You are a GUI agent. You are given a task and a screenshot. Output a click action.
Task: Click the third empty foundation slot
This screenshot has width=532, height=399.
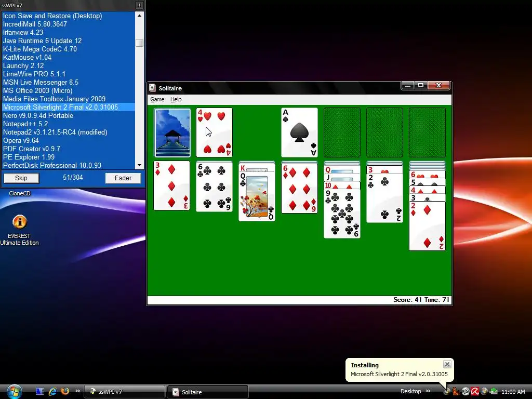(x=384, y=132)
